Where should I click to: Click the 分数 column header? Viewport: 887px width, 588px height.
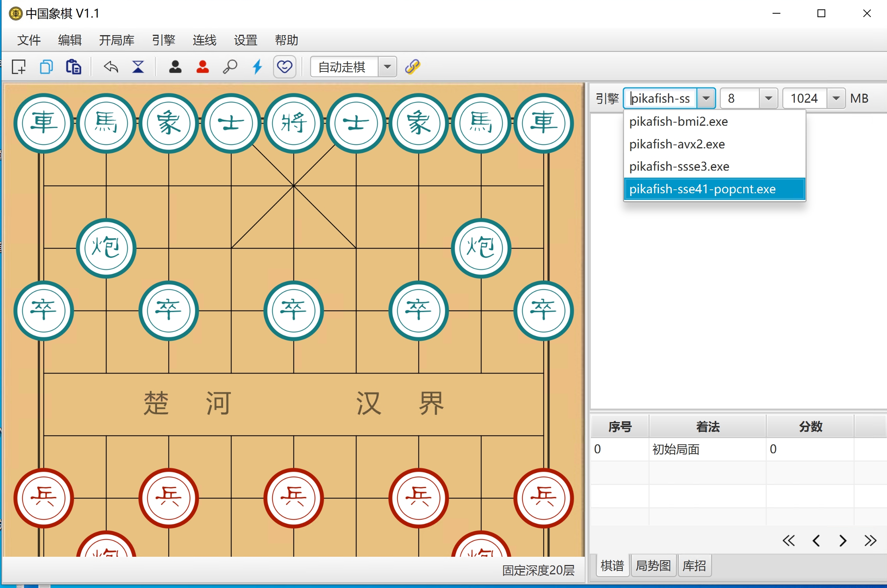pos(810,426)
